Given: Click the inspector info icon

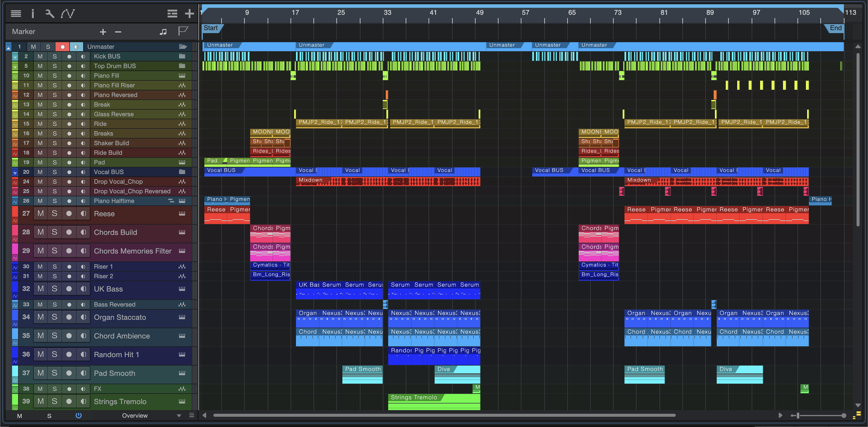Looking at the screenshot, I should click(x=33, y=14).
